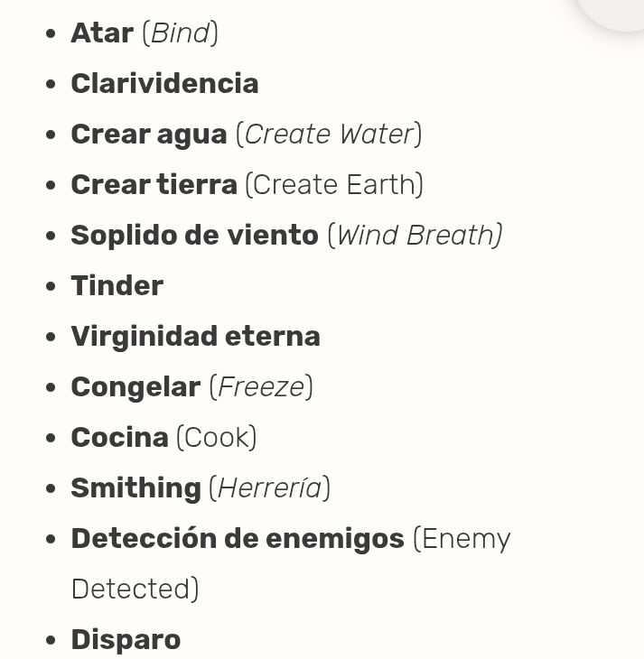Click the Tinder list item
Image resolution: width=644 pixels, height=659 pixels.
click(x=117, y=286)
